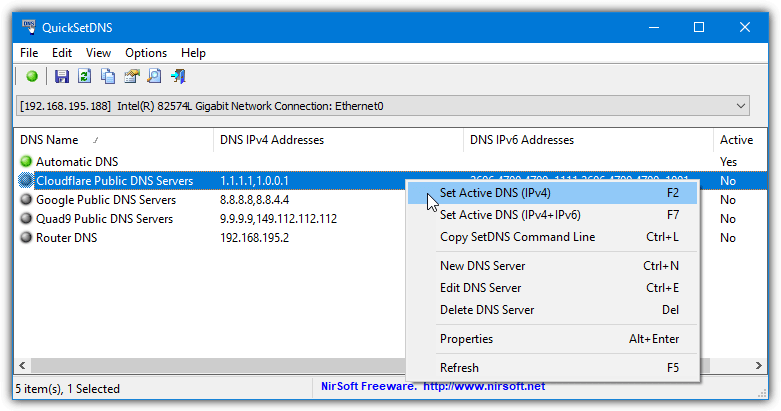Click the Properties toolbar icon

pos(131,76)
